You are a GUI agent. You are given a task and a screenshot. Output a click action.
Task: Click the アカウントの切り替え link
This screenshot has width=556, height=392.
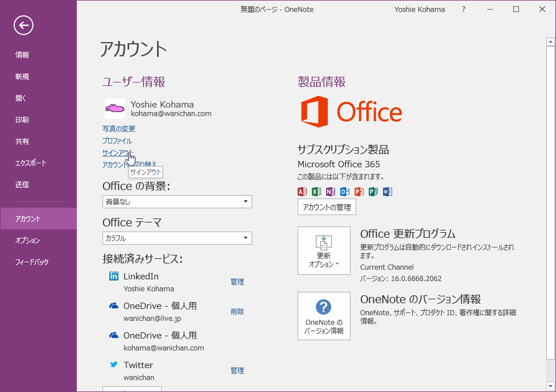129,164
